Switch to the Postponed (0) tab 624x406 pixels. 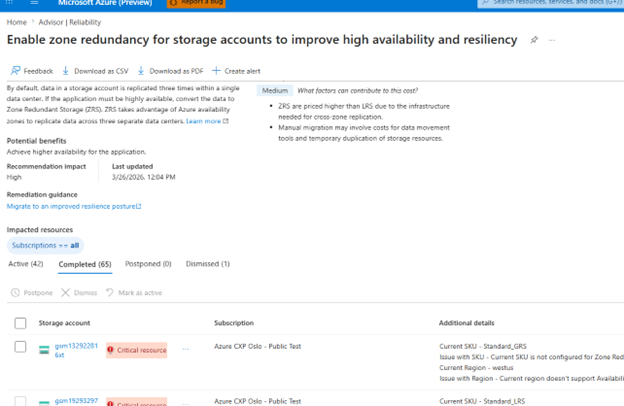[148, 264]
